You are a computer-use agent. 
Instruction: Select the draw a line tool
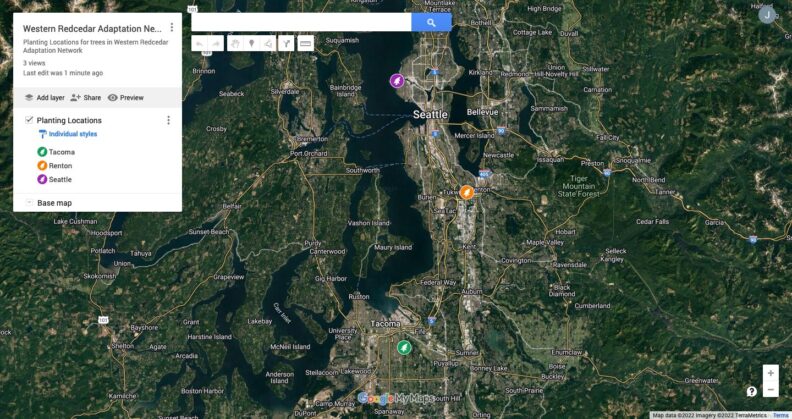268,44
